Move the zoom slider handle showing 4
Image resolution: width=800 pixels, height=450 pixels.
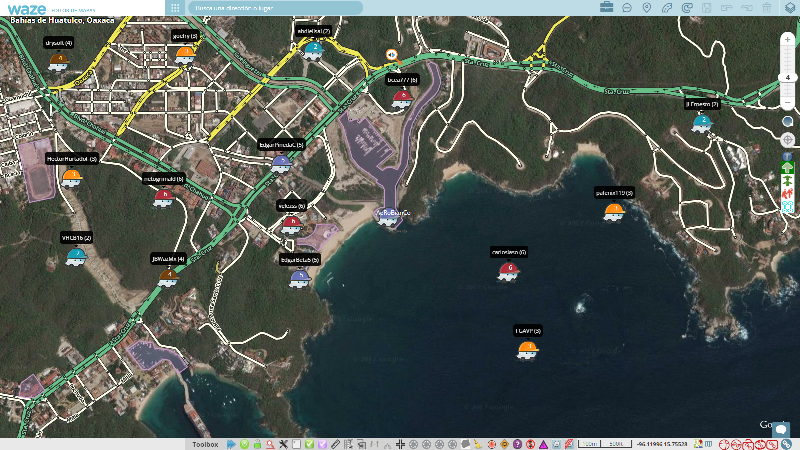pos(787,78)
